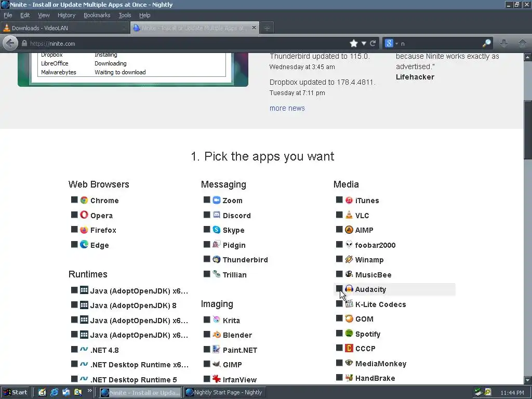Enable the Thunderbird checkbox
This screenshot has width=532, height=399.
pos(207,259)
